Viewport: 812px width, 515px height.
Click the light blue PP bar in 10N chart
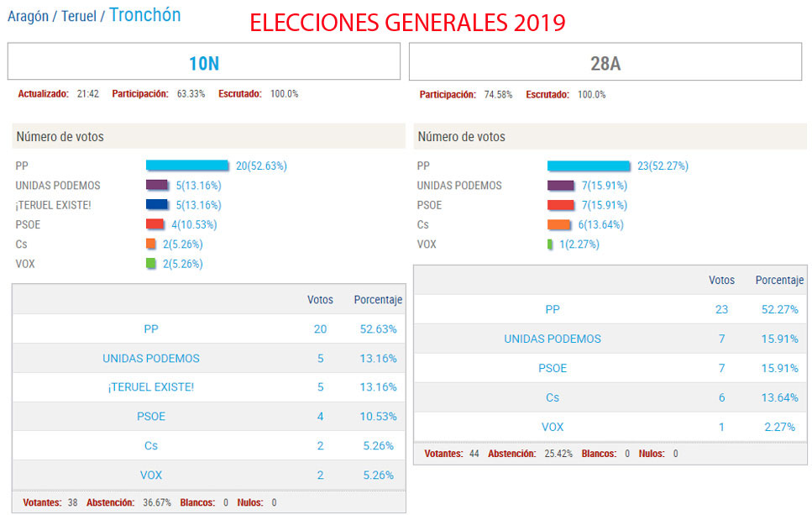187,166
